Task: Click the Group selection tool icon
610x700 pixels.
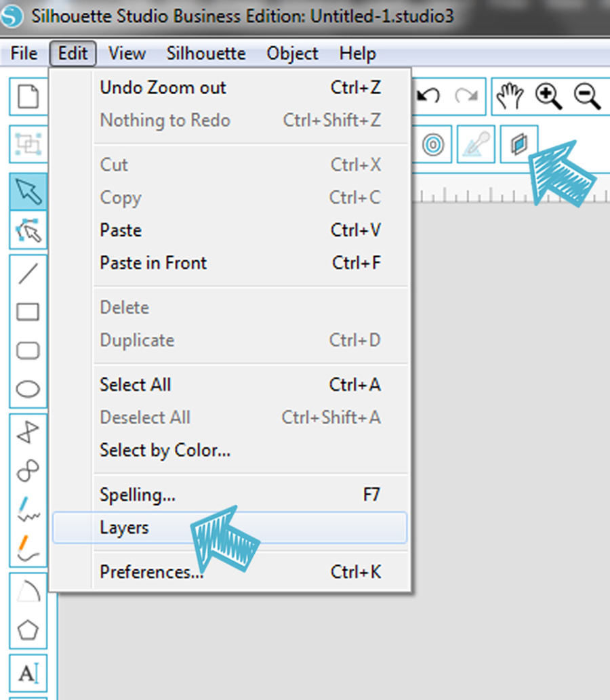Action: tap(28, 144)
